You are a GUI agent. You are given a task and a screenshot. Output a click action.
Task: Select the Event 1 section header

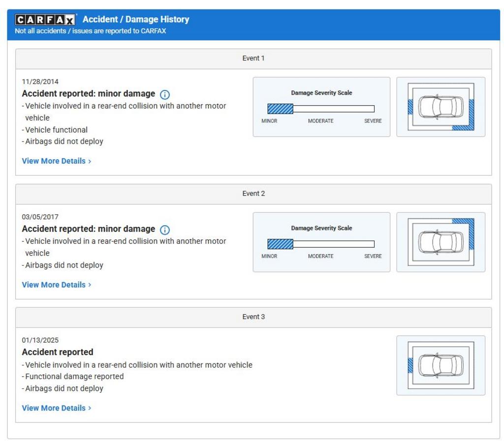(253, 59)
